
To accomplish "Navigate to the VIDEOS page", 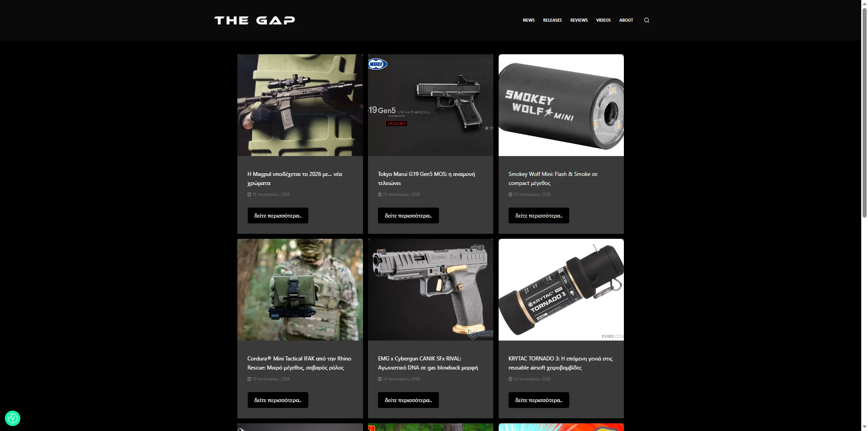I will click(x=603, y=20).
